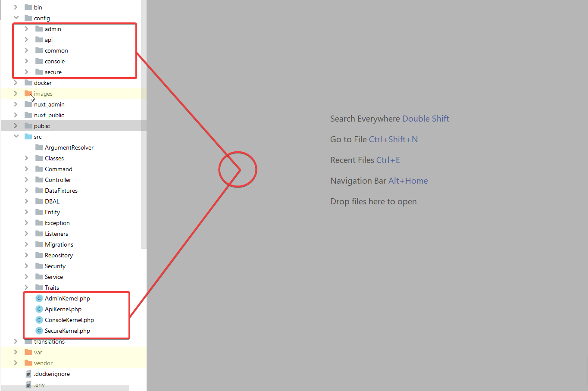This screenshot has height=391, width=588.
Task: Expand the secure folder chevron
Action: coord(26,72)
